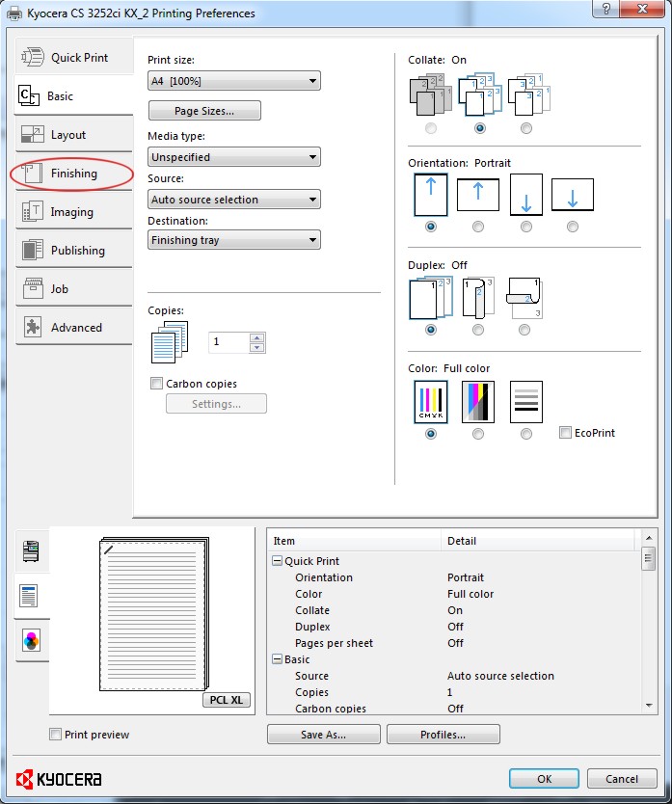
Task: Select the collated copies icon
Action: click(x=479, y=95)
